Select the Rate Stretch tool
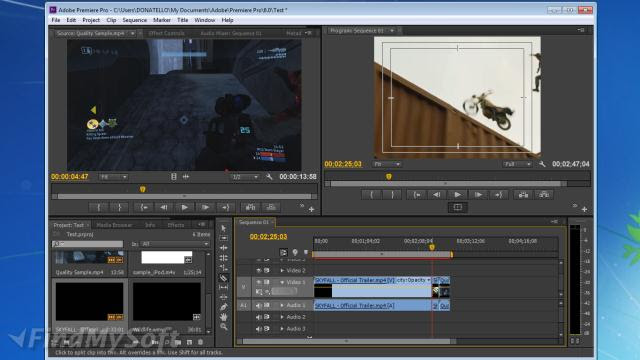This screenshot has width=640, height=360. 224,268
